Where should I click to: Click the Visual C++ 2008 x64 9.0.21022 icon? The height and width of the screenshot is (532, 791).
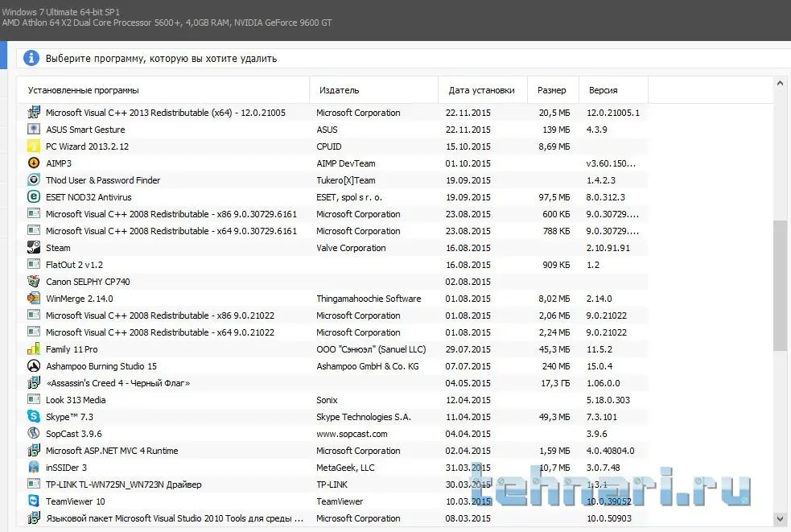coord(34,332)
